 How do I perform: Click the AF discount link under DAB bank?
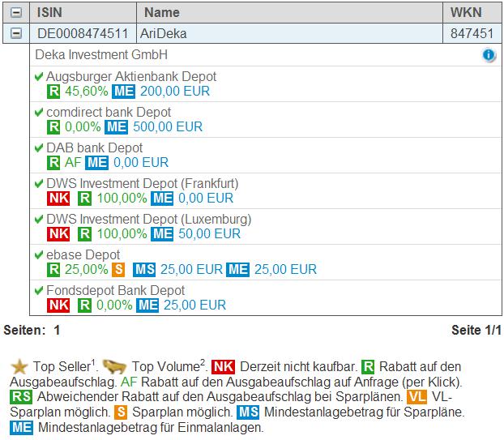(73, 163)
